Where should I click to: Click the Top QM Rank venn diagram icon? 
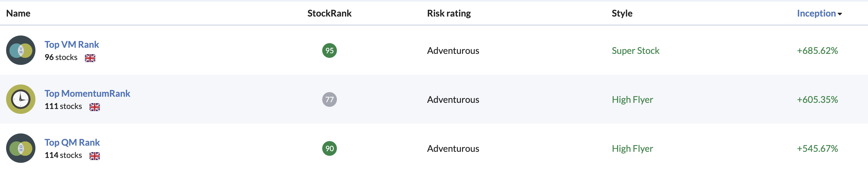(x=20, y=148)
